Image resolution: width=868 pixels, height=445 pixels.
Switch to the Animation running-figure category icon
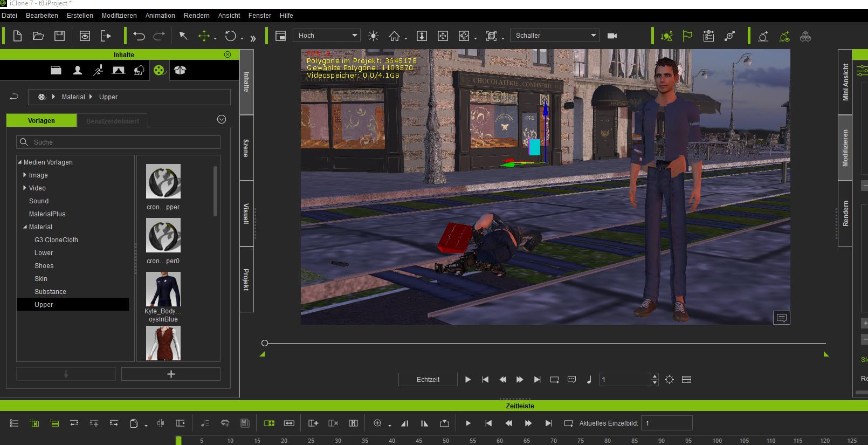98,70
